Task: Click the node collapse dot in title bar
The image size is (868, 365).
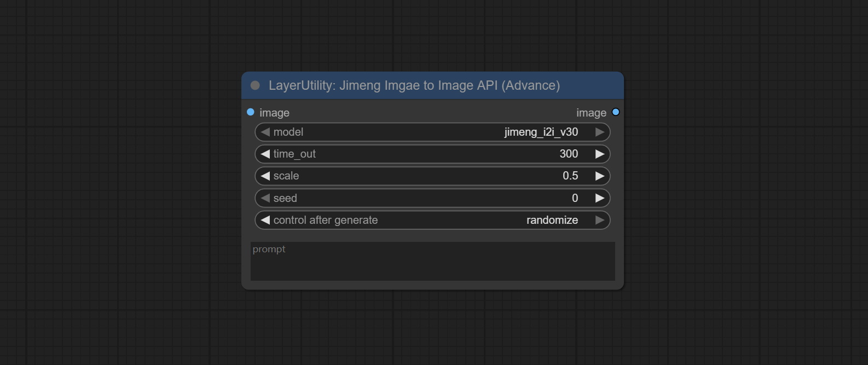Action: coord(255,85)
